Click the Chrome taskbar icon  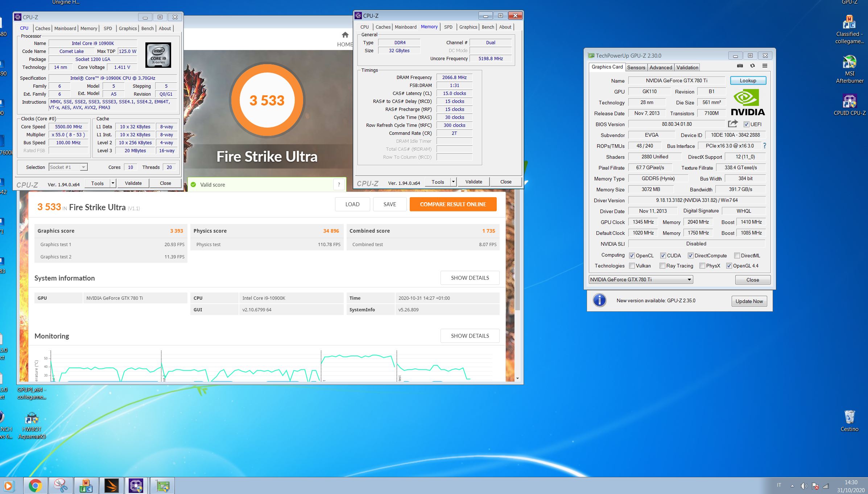click(x=35, y=486)
